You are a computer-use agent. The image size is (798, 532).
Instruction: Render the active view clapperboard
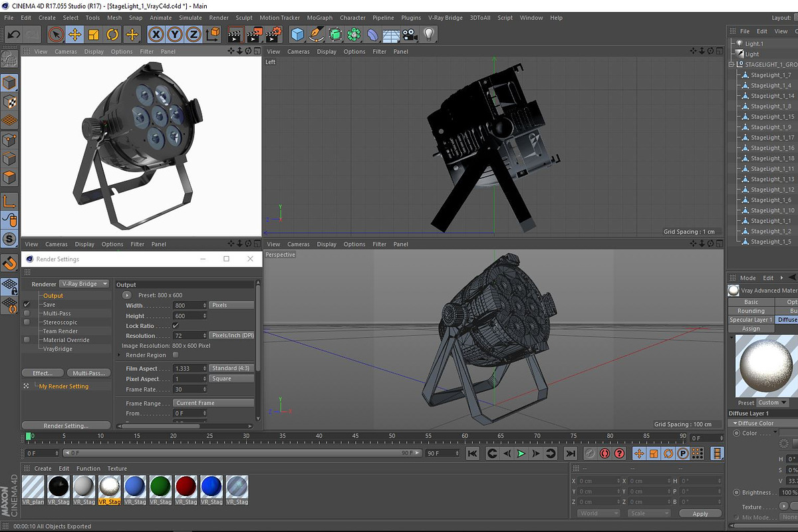point(235,35)
